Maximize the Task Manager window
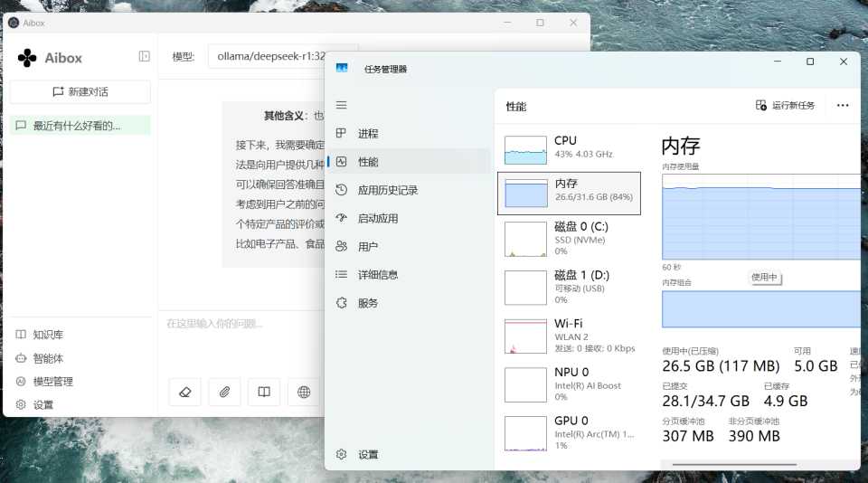Viewport: 868px width, 483px height. click(x=810, y=62)
